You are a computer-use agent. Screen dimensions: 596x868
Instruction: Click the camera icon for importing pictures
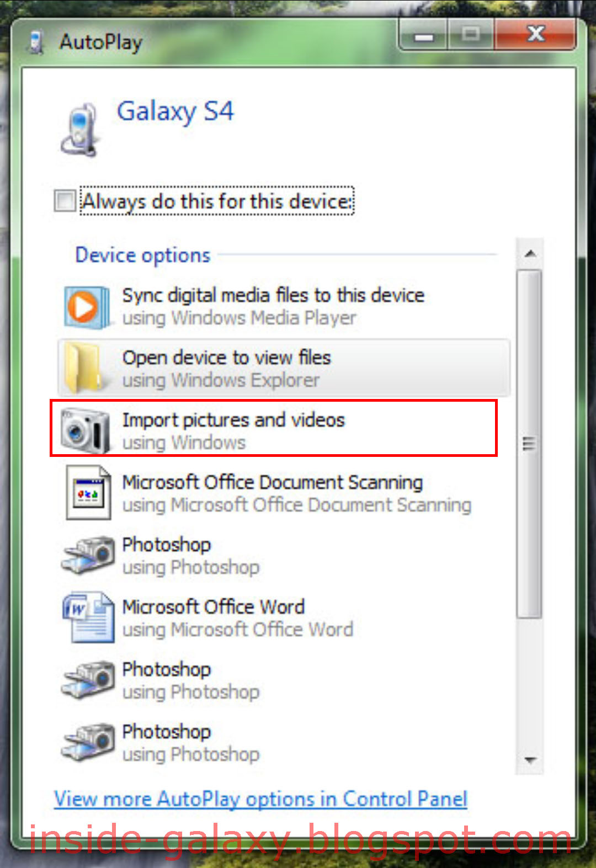point(86,429)
